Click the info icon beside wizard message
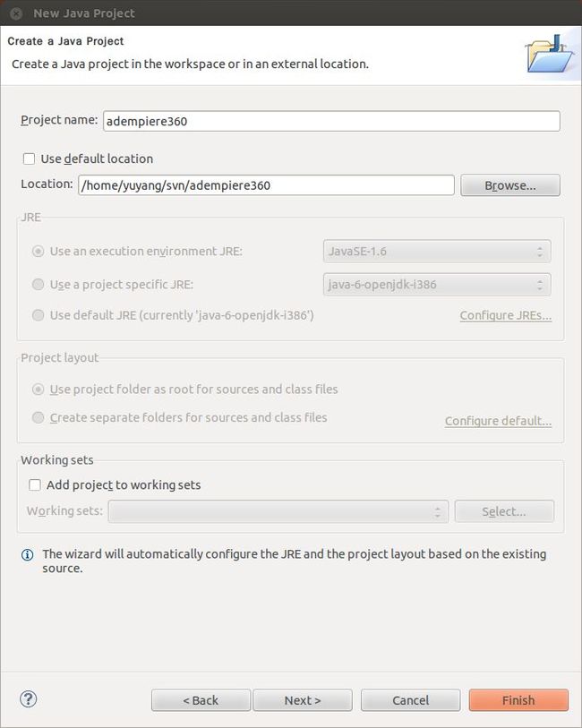 point(28,554)
